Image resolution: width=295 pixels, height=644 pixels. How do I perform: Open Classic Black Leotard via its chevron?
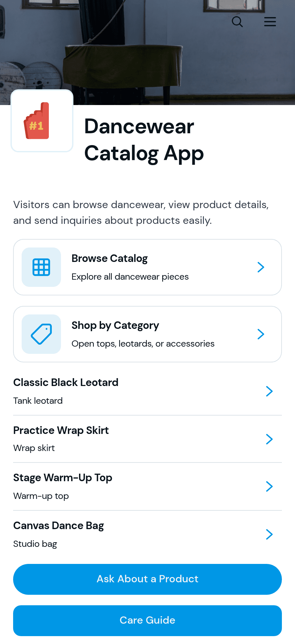tap(269, 391)
